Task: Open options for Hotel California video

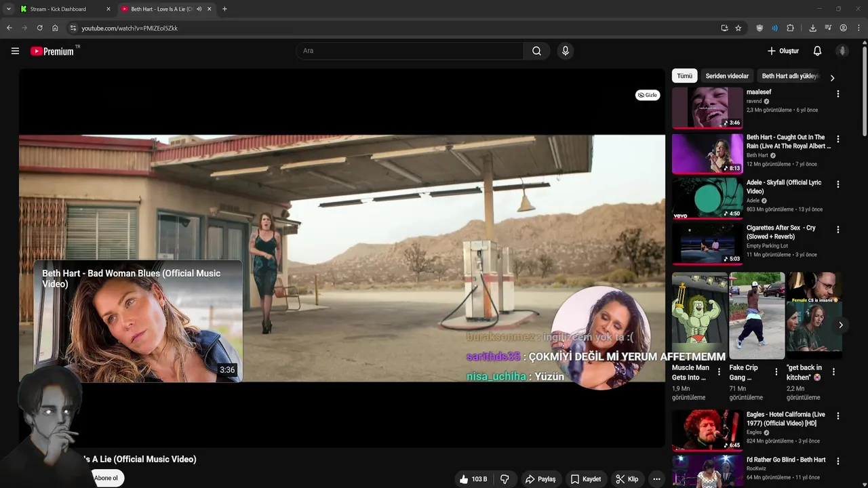Action: [838, 416]
